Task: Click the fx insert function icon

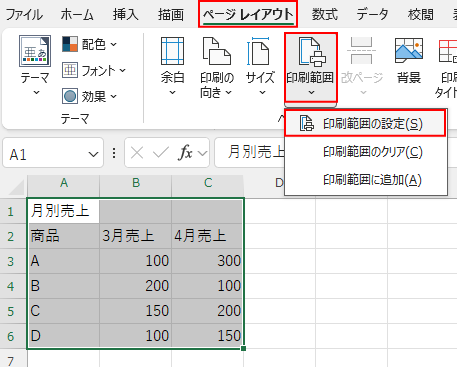Action: coord(186,153)
